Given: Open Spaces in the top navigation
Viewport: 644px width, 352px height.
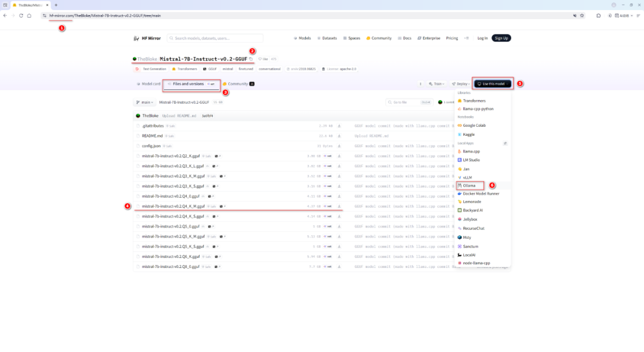Looking at the screenshot, I should coord(352,38).
